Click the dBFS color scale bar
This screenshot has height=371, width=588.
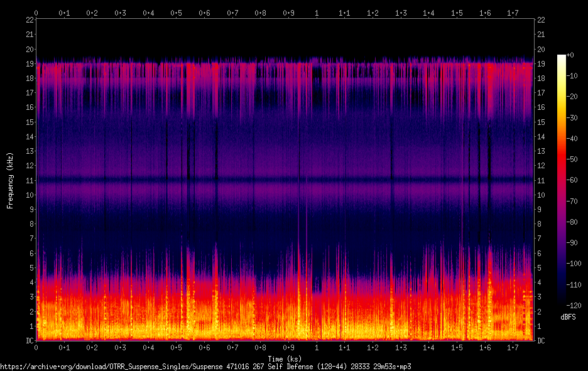click(x=562, y=178)
